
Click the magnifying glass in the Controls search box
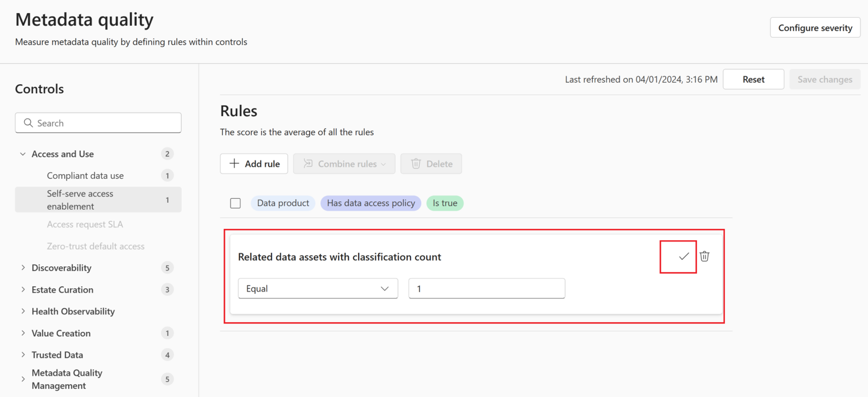(28, 123)
